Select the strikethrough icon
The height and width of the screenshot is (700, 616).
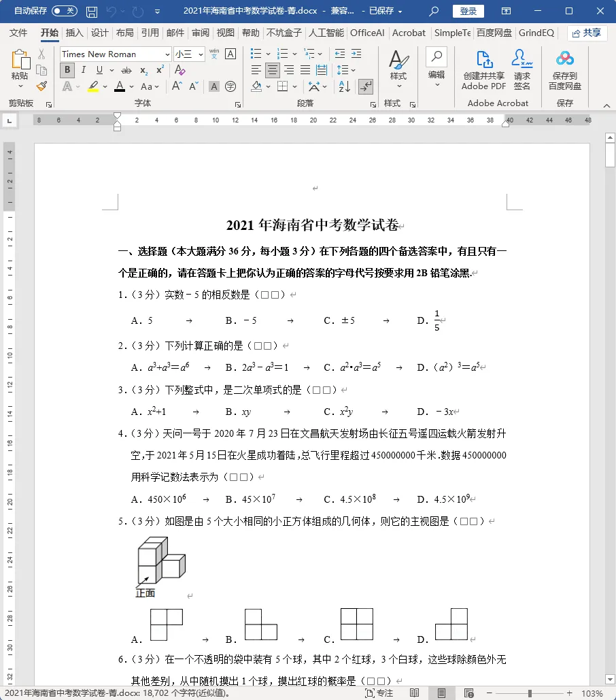click(x=125, y=70)
